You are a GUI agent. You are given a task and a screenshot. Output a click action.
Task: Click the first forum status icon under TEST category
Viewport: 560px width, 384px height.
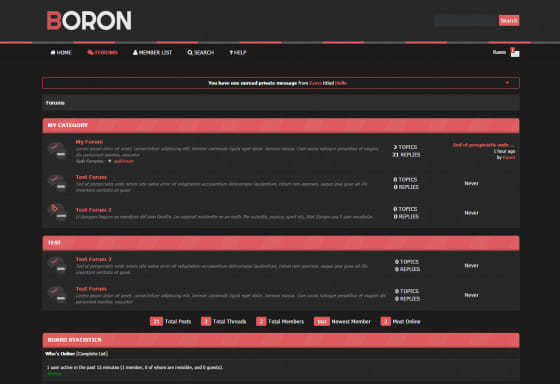pos(57,265)
